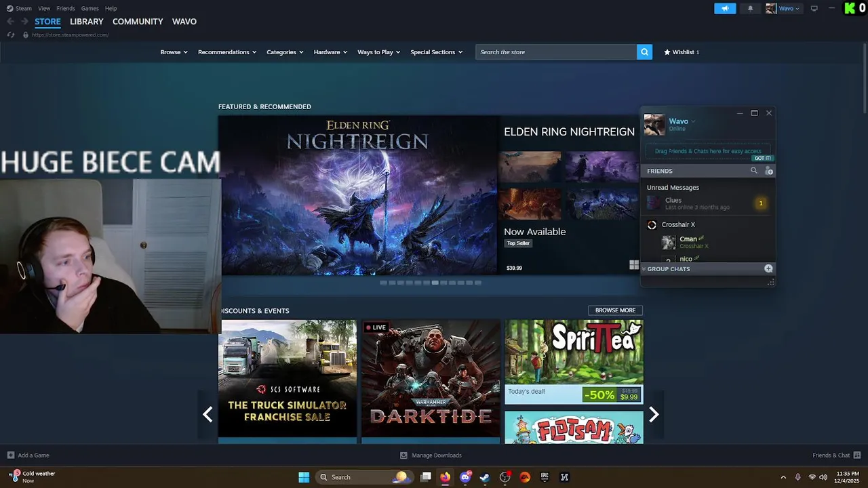
Task: Switch to the WAVO profile tab
Action: click(184, 22)
